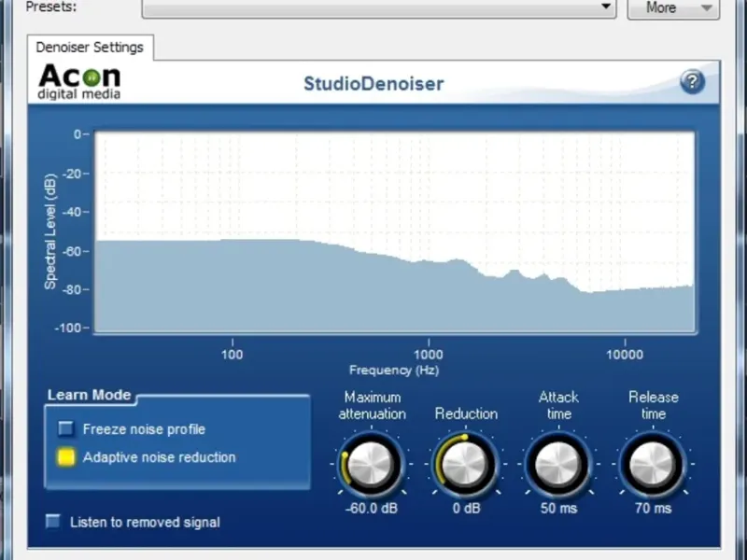Click the Reduction knob
Image resolution: width=747 pixels, height=560 pixels.
[465, 464]
